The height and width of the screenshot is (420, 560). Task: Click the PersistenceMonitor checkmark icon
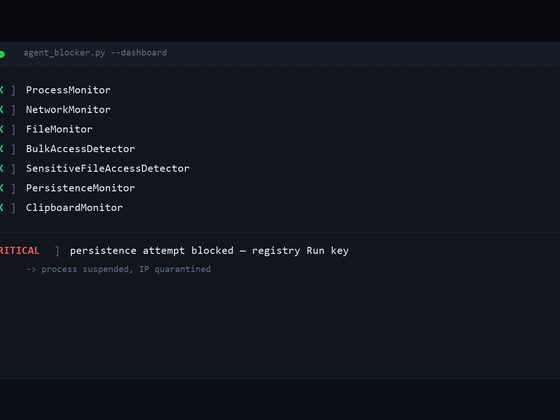[1, 188]
